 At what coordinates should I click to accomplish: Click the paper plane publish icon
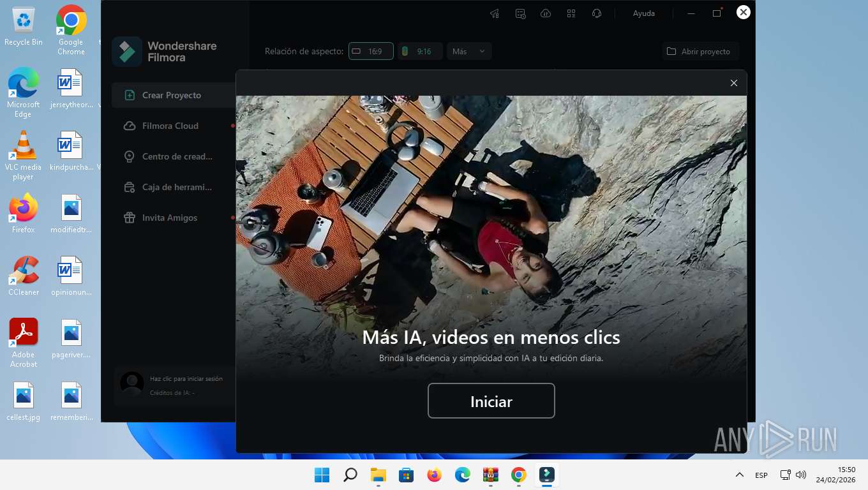[x=495, y=13]
